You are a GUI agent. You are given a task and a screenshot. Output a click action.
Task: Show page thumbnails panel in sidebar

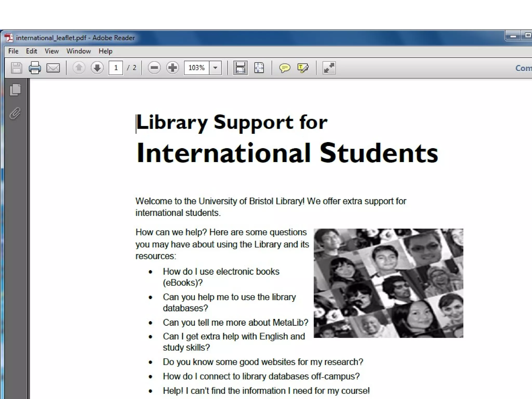point(15,90)
